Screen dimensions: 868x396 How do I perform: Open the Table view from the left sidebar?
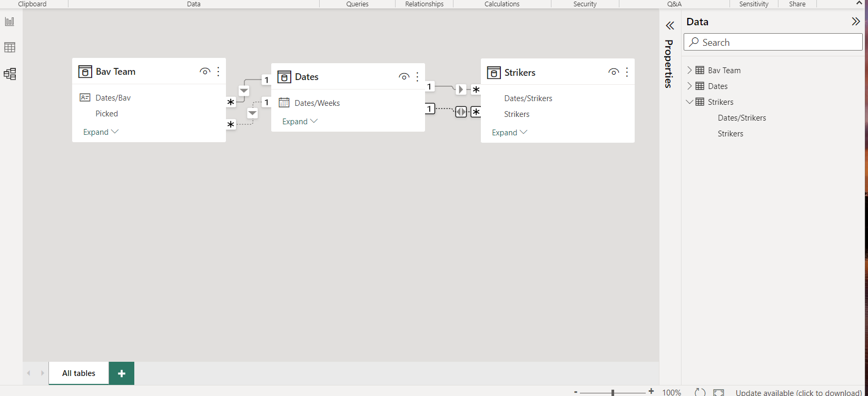coord(9,47)
